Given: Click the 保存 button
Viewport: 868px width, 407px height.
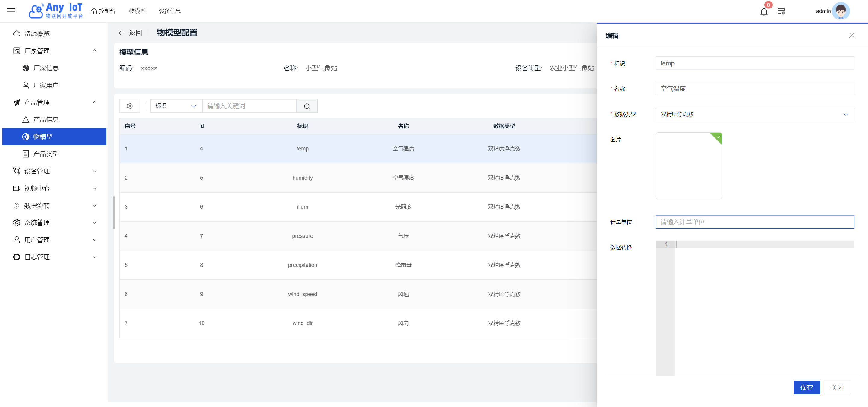Looking at the screenshot, I should pos(806,387).
